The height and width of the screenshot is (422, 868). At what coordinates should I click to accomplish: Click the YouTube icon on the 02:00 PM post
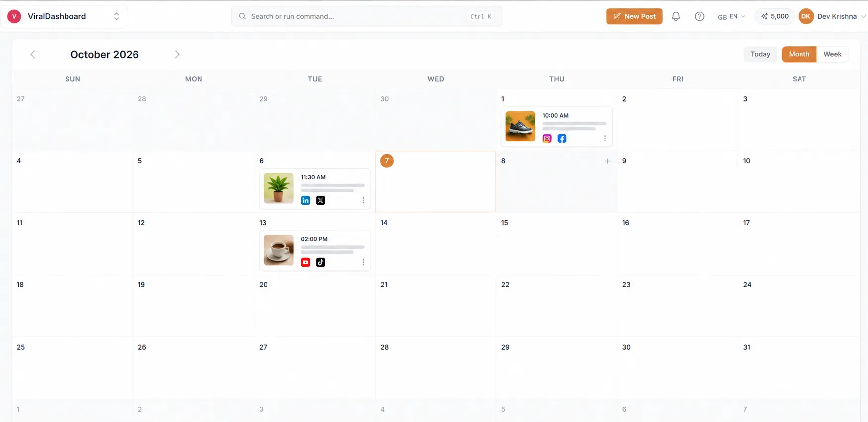coord(305,262)
